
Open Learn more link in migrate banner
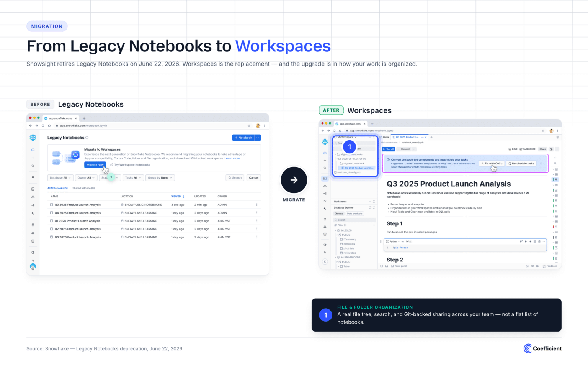(x=232, y=158)
